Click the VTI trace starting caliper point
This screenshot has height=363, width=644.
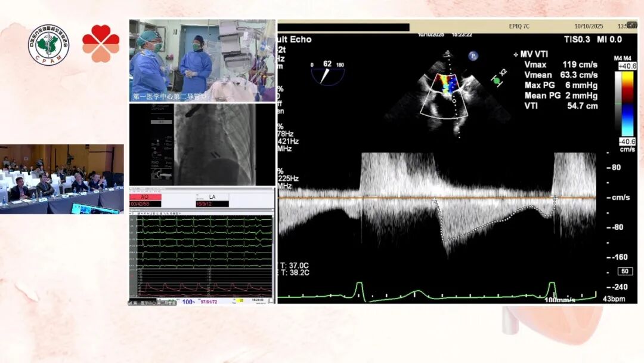[x=434, y=200]
